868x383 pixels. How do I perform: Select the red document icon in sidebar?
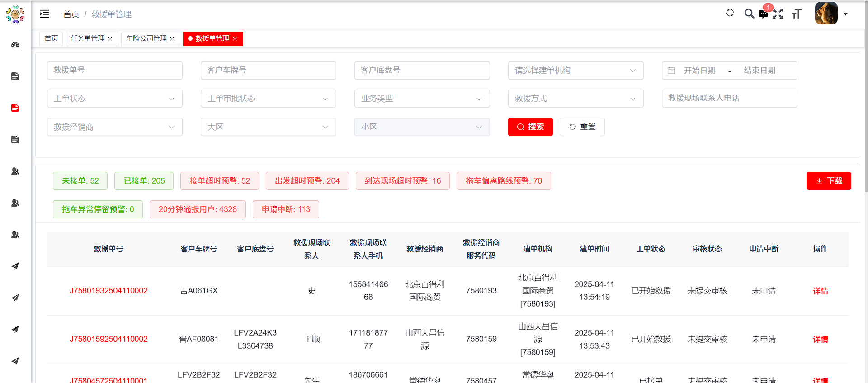15,108
